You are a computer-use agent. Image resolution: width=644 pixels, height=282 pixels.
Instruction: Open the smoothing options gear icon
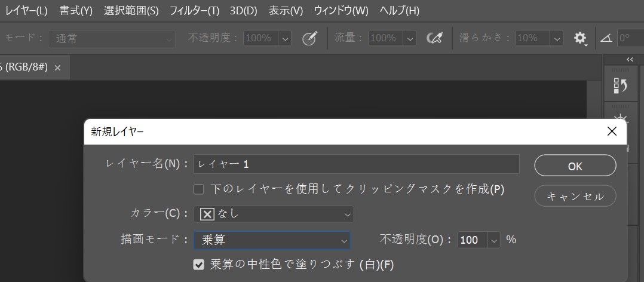580,39
